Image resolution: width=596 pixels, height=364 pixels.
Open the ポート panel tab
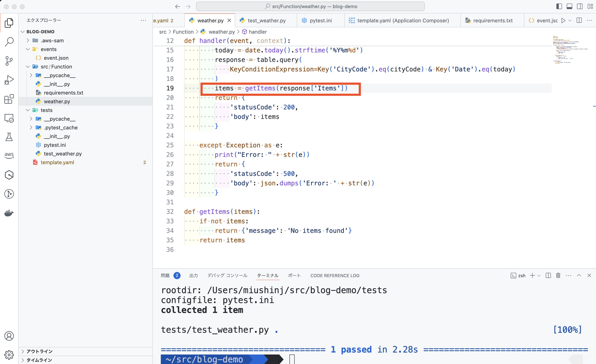point(294,276)
